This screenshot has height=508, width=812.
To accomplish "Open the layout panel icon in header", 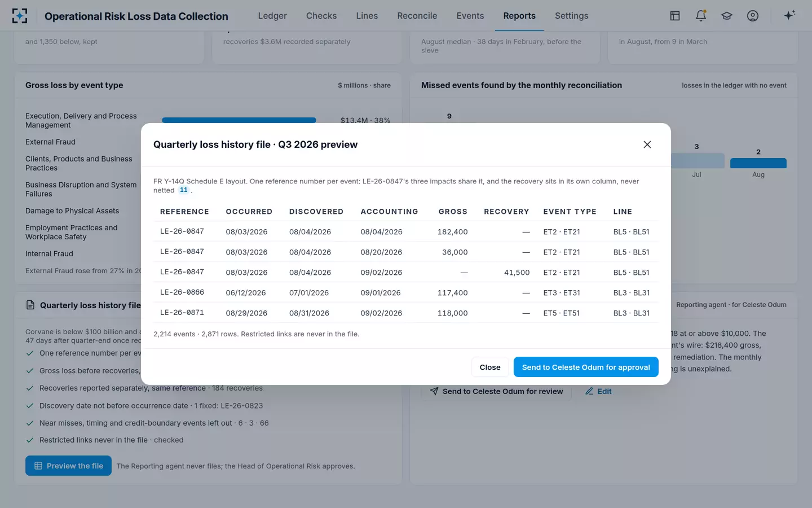I will [675, 16].
